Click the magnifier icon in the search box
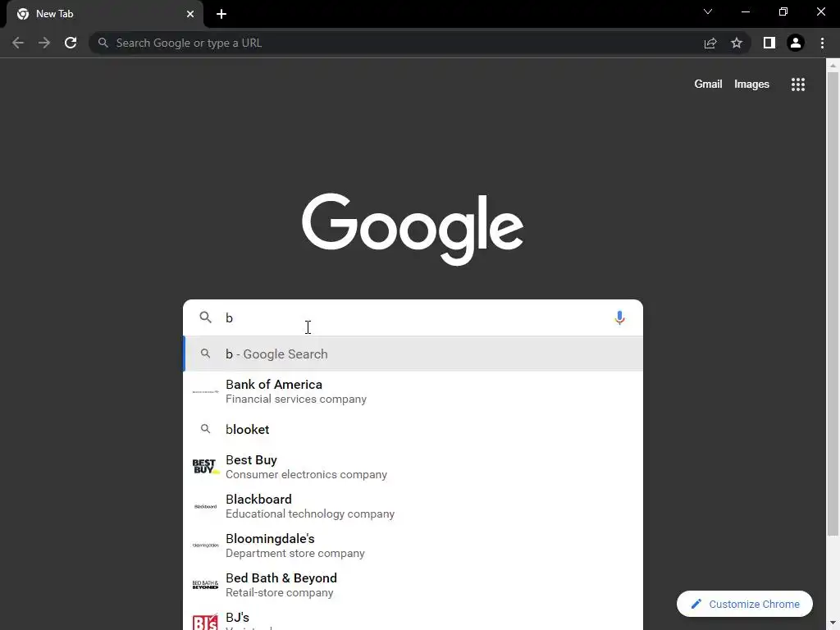840x630 pixels. 206,317
